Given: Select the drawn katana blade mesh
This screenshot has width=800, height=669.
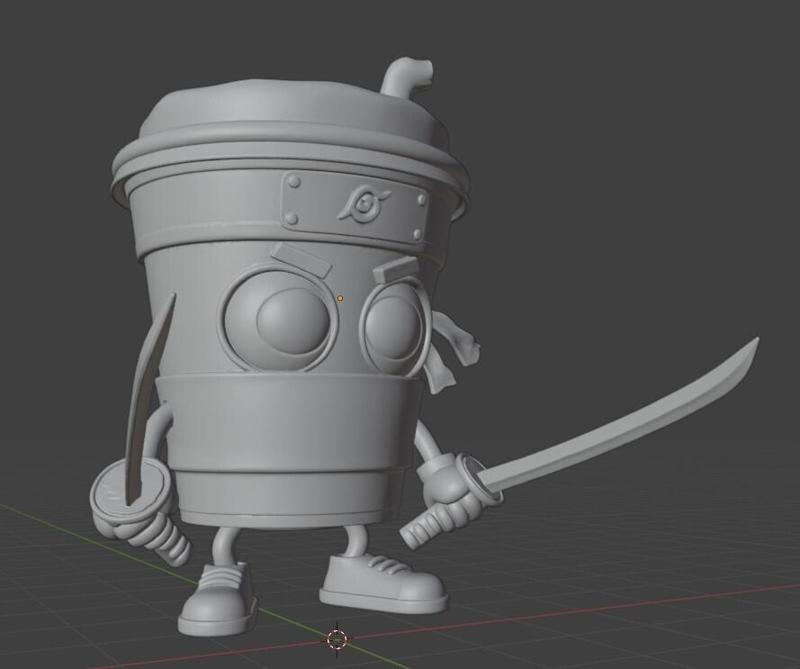Looking at the screenshot, I should pos(620,416).
